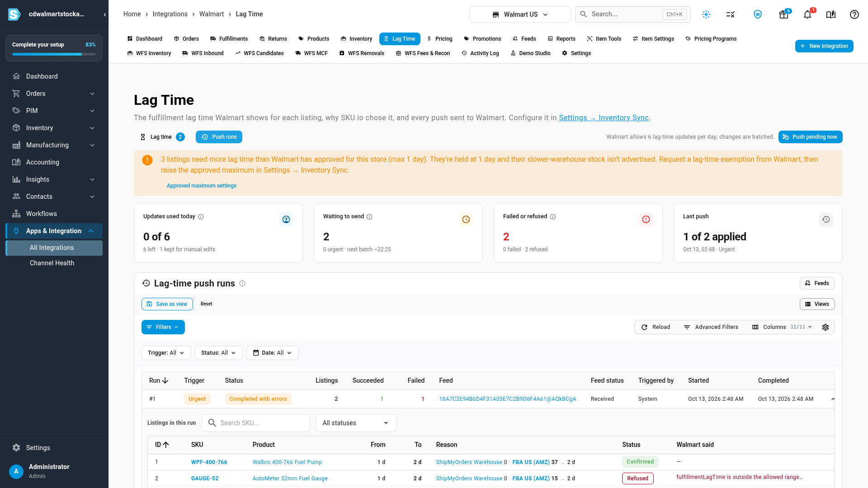868x488 pixels.
Task: Open the WFS Fees & Recon tab
Action: point(423,53)
